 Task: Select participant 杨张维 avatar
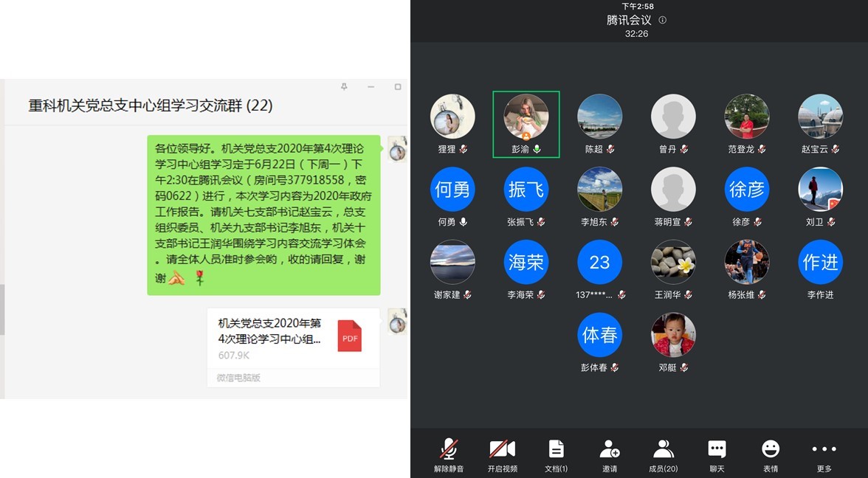tap(747, 263)
